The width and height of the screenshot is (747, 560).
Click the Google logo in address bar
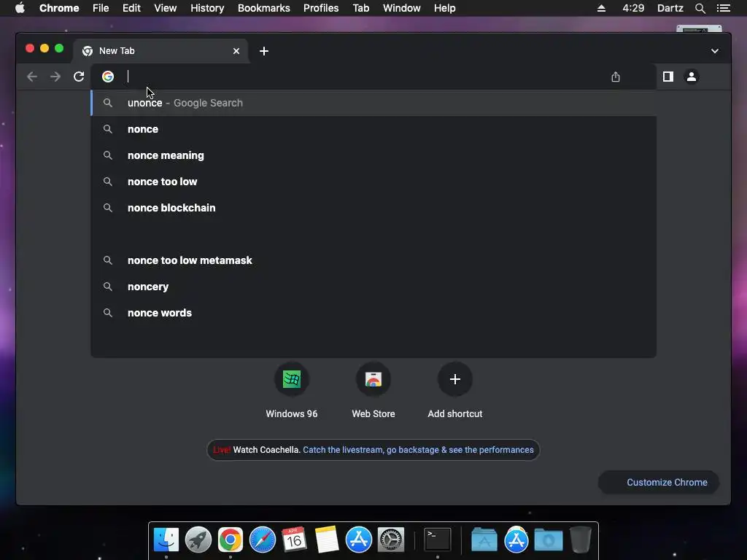click(x=108, y=77)
